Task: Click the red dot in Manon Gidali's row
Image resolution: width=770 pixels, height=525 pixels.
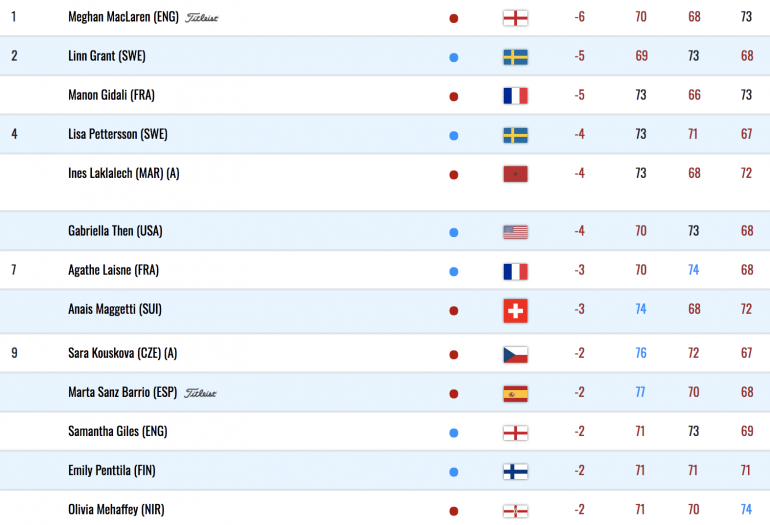Action: (454, 97)
